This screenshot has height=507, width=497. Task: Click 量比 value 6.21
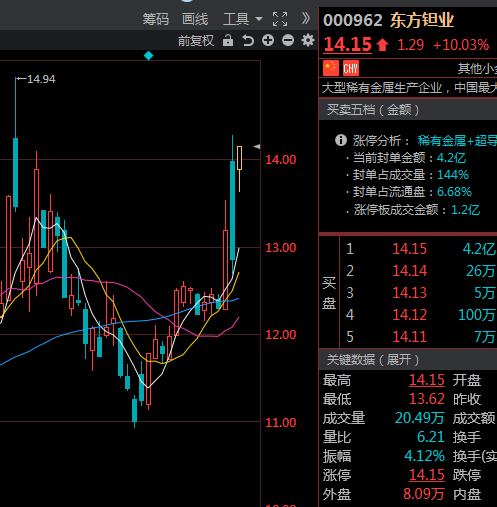(x=431, y=437)
